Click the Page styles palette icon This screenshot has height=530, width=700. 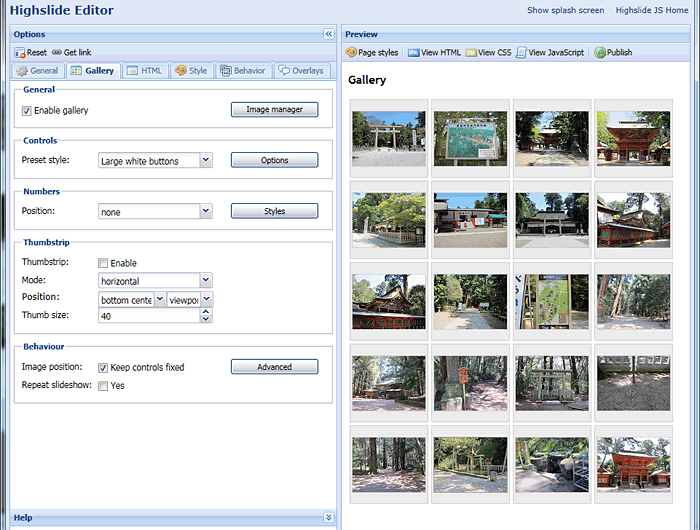pyautogui.click(x=351, y=52)
